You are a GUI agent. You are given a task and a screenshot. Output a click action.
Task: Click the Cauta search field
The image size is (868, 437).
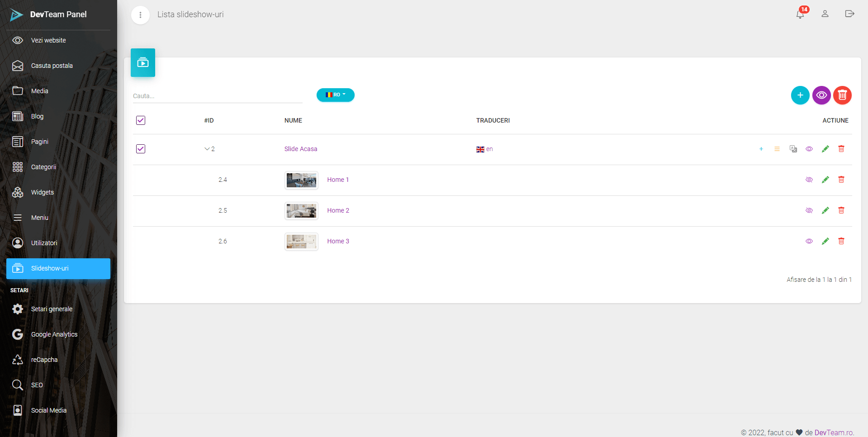coord(217,96)
